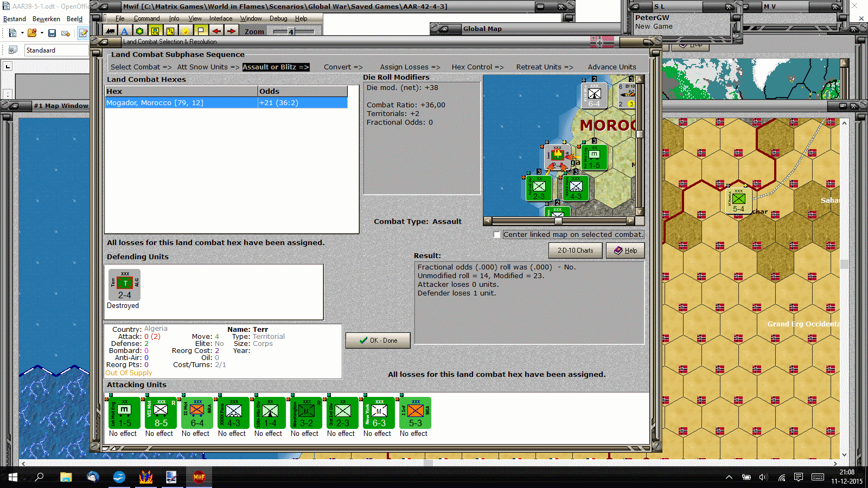Open the OpenOffice new document dropdown arrow

22,33
